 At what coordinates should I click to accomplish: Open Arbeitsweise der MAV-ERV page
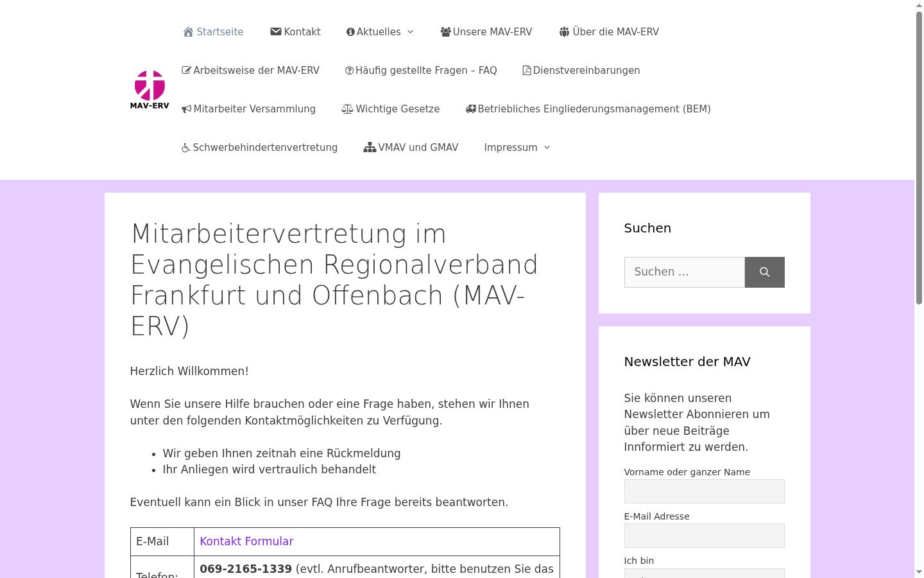coord(250,71)
